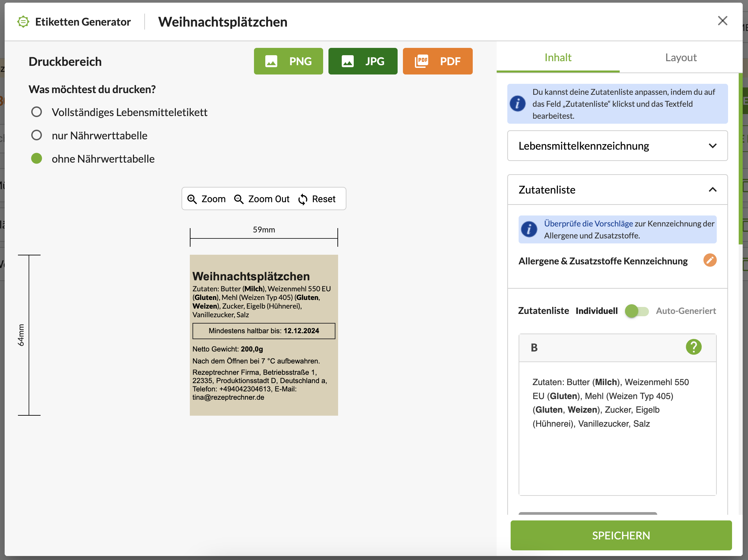The image size is (748, 560).
Task: Reset the label preview zoom
Action: [x=317, y=199]
